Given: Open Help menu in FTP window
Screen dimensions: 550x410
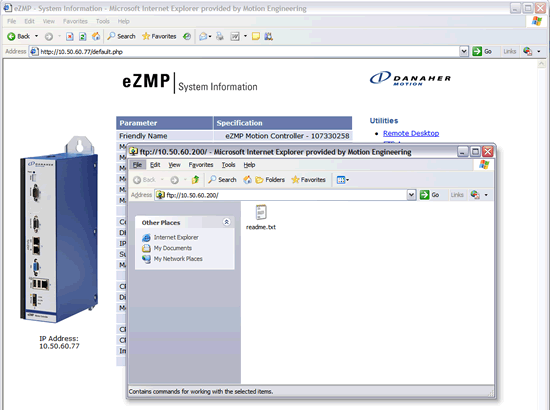Looking at the screenshot, I should tap(249, 164).
